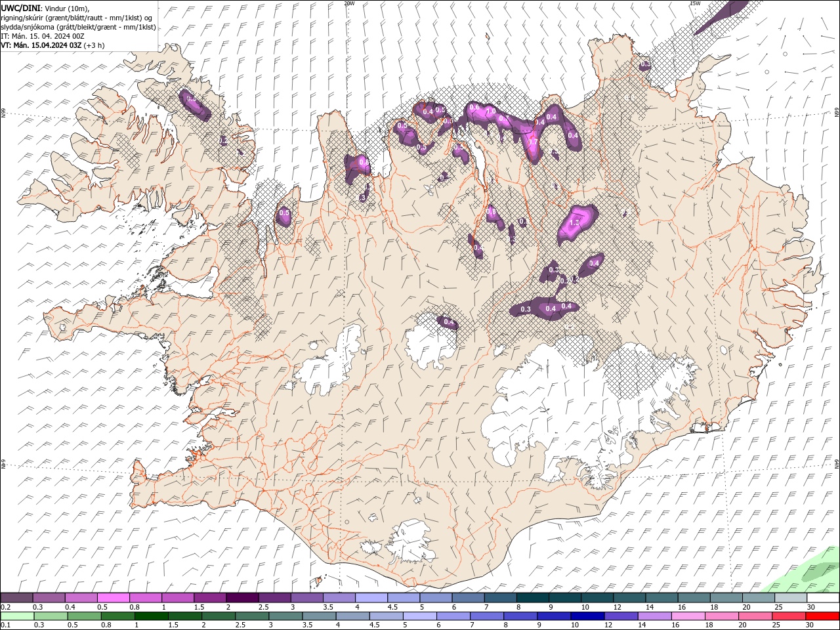Click the dark green swatch between 1 and 1.5

[x=152, y=616]
